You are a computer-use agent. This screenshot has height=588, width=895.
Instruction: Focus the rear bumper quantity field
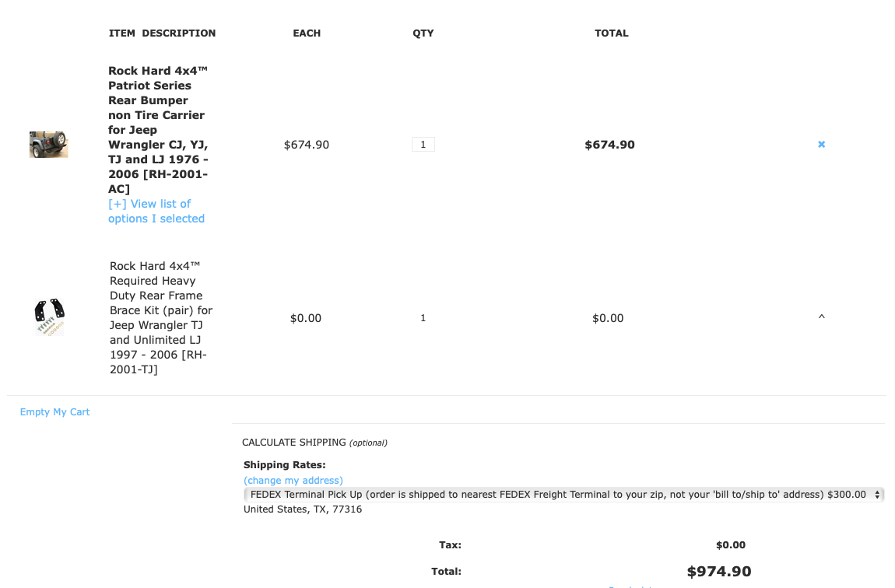pos(423,145)
